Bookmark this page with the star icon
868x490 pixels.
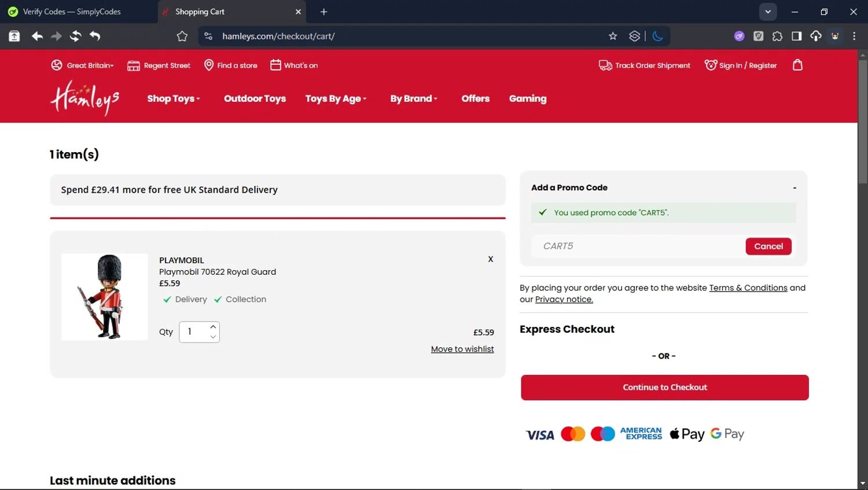(613, 36)
